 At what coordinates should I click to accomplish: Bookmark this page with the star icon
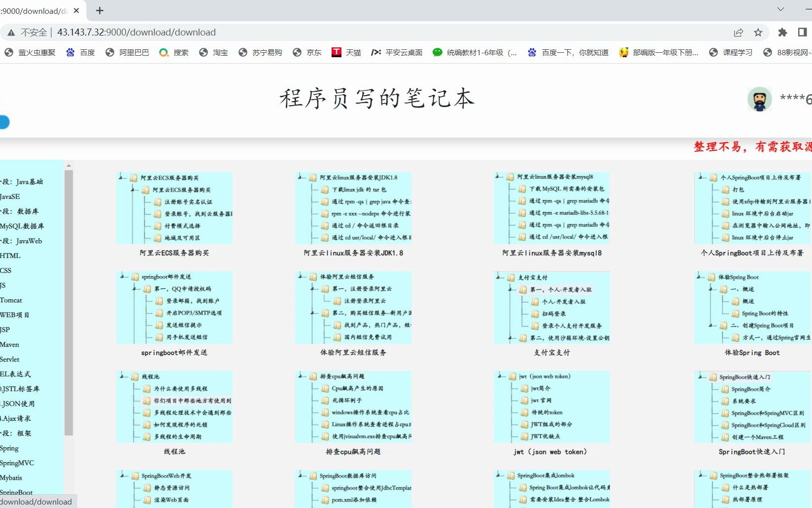pyautogui.click(x=758, y=33)
